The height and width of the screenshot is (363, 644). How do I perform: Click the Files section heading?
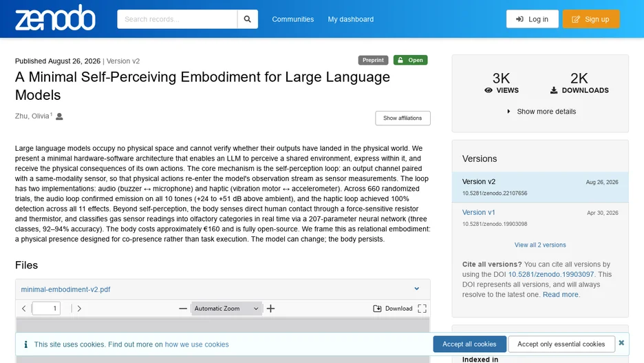pos(26,265)
